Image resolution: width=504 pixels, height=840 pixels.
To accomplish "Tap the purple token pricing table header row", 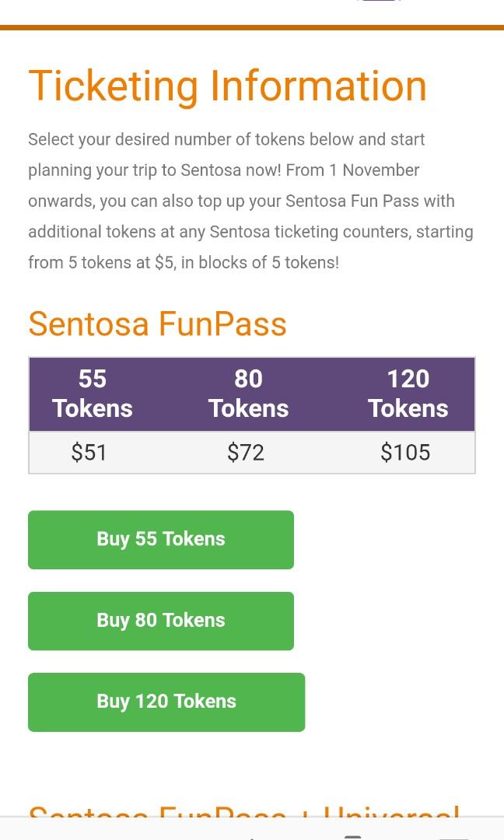I will pos(252,394).
